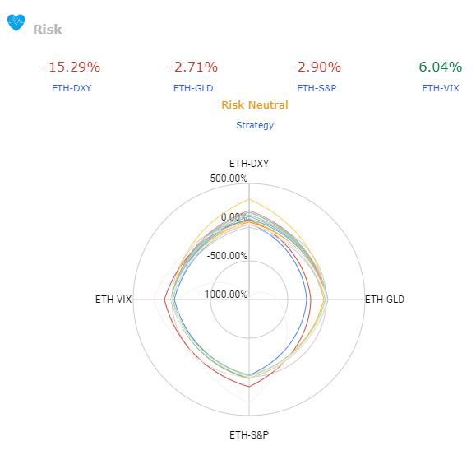Click the -1000.00% radial scale label
This screenshot has height=469, width=476.
(x=224, y=295)
